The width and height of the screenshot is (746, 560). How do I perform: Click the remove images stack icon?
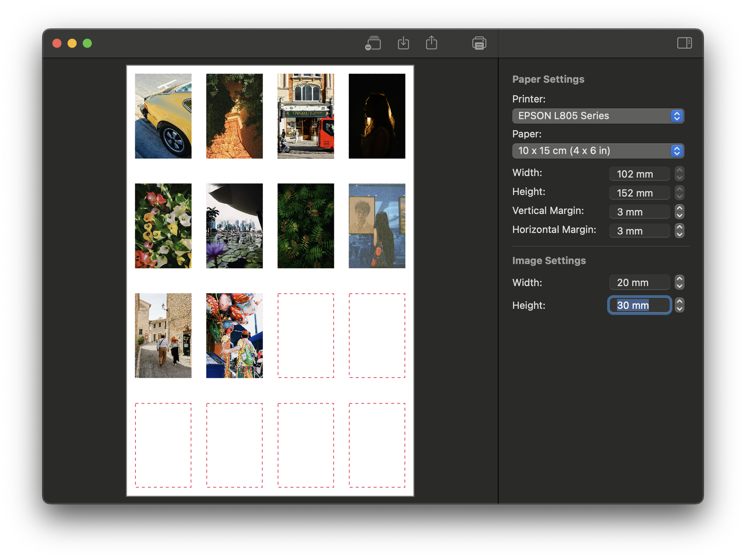pos(373,43)
